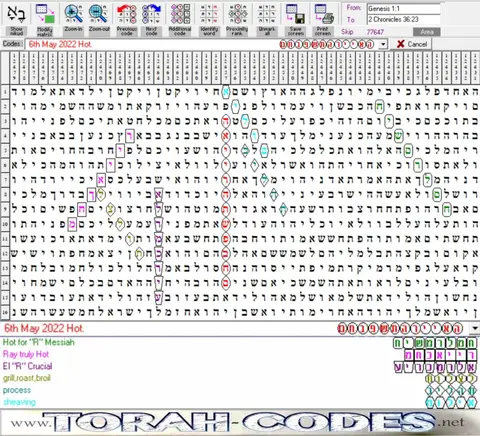The image size is (480, 436).
Task: Select the 'Zoom-out' text label
Action: click(x=99, y=29)
